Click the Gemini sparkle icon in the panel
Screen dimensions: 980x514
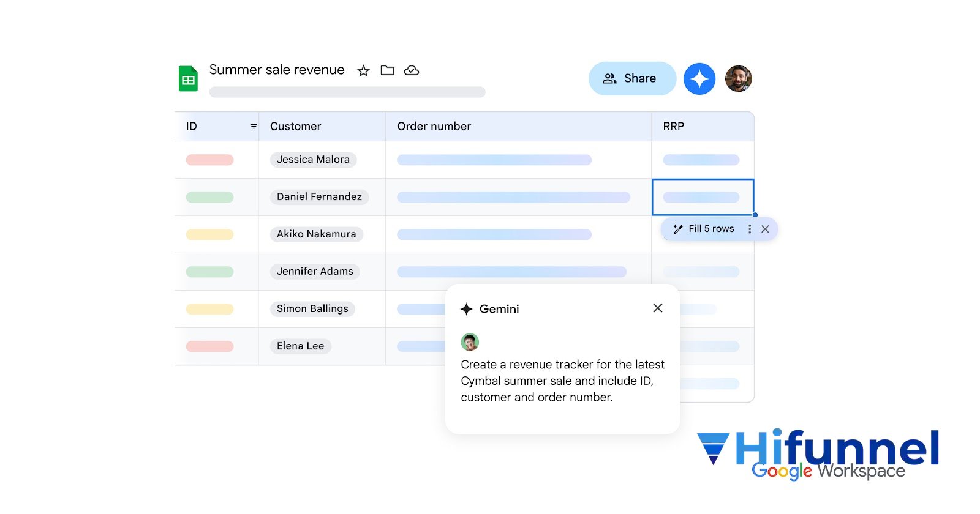467,309
